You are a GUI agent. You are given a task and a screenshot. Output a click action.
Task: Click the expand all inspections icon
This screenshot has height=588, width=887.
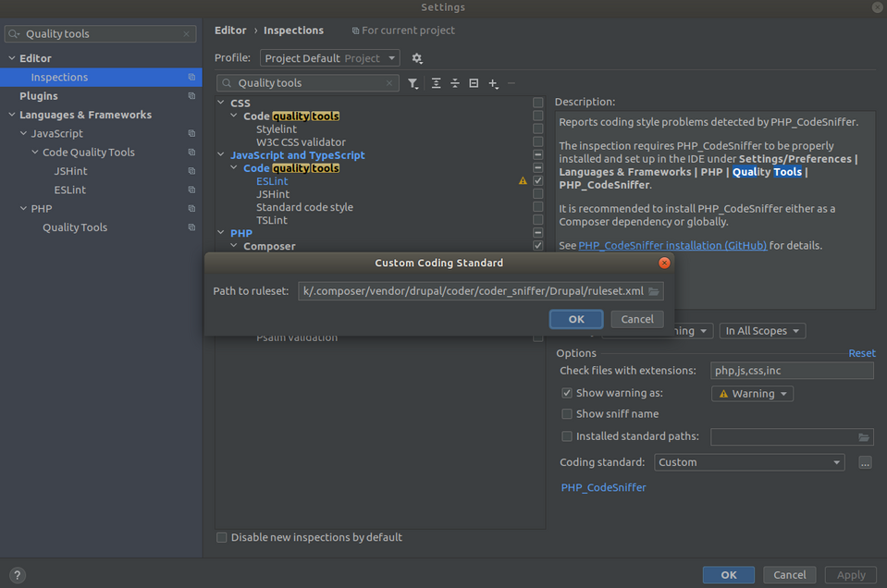[x=436, y=82]
